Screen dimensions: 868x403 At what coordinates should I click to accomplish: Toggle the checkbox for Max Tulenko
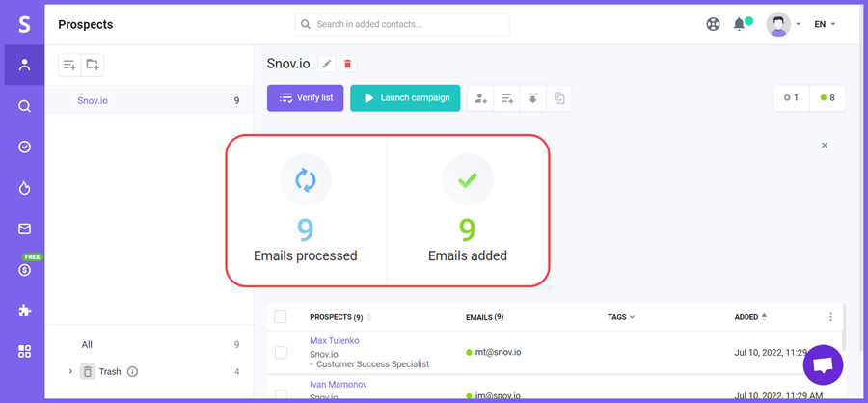click(282, 353)
